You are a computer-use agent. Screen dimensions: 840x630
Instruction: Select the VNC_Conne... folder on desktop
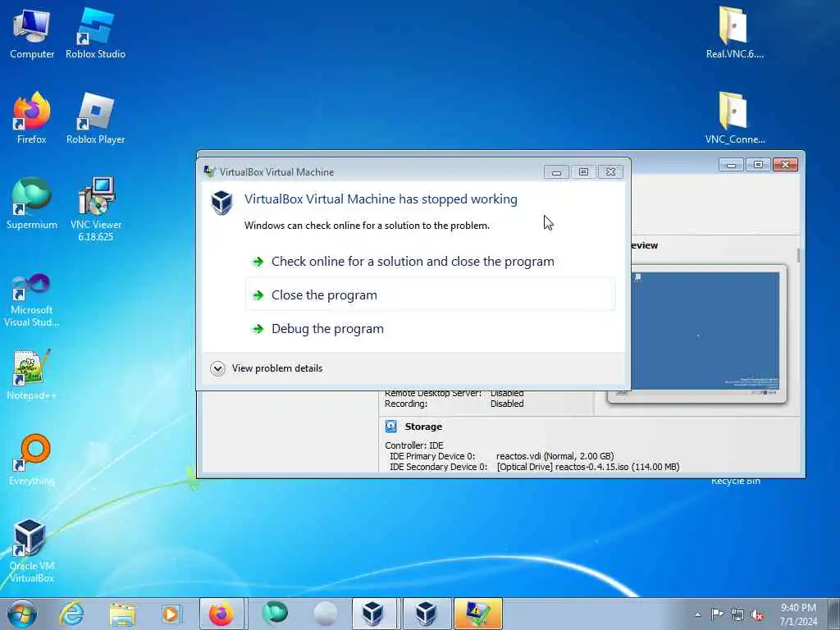click(x=734, y=118)
